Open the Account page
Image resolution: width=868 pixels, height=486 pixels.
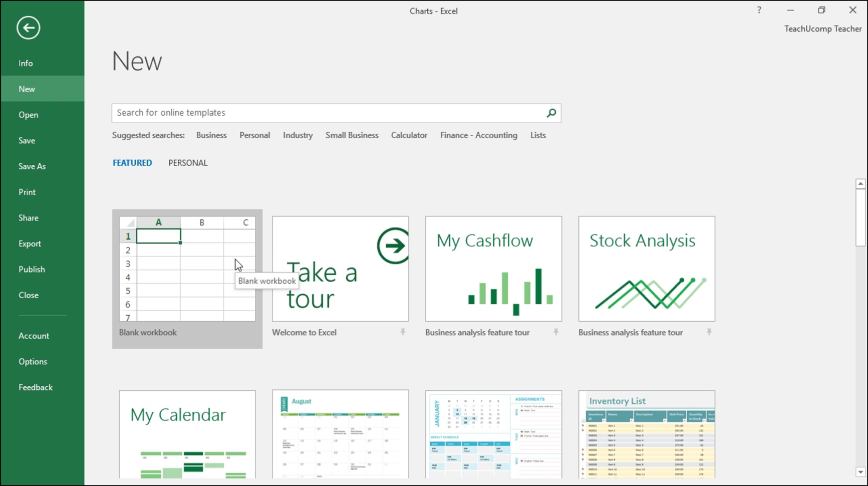pos(34,336)
